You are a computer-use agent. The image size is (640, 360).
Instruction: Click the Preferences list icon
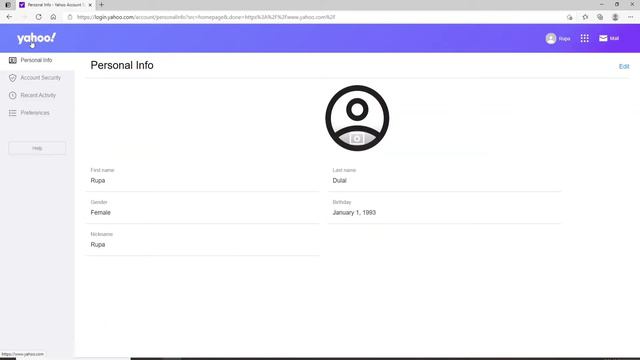tap(13, 113)
